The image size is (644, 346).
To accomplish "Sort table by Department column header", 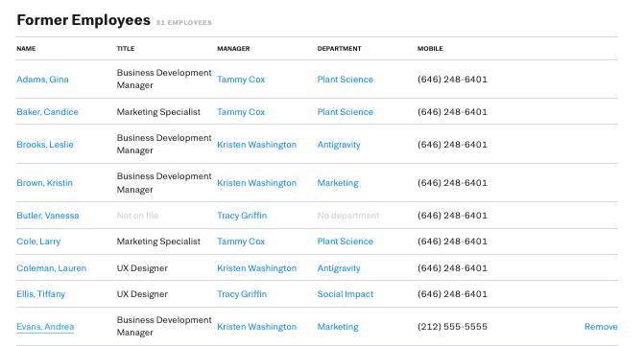I will coord(339,48).
